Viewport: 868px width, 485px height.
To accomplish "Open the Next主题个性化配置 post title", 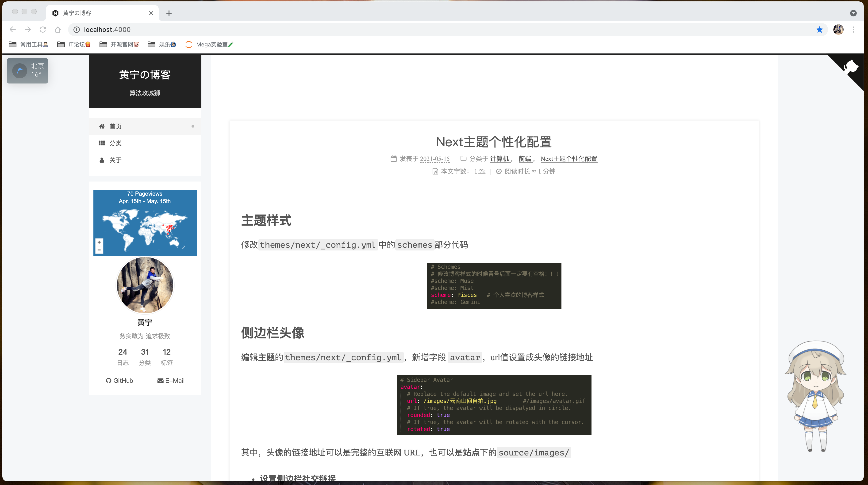I will pos(494,142).
